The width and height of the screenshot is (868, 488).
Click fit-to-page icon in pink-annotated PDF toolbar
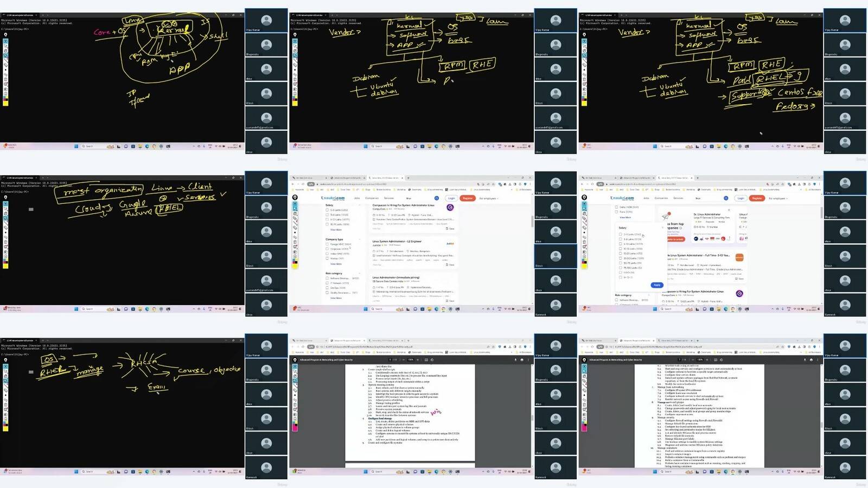tap(426, 359)
